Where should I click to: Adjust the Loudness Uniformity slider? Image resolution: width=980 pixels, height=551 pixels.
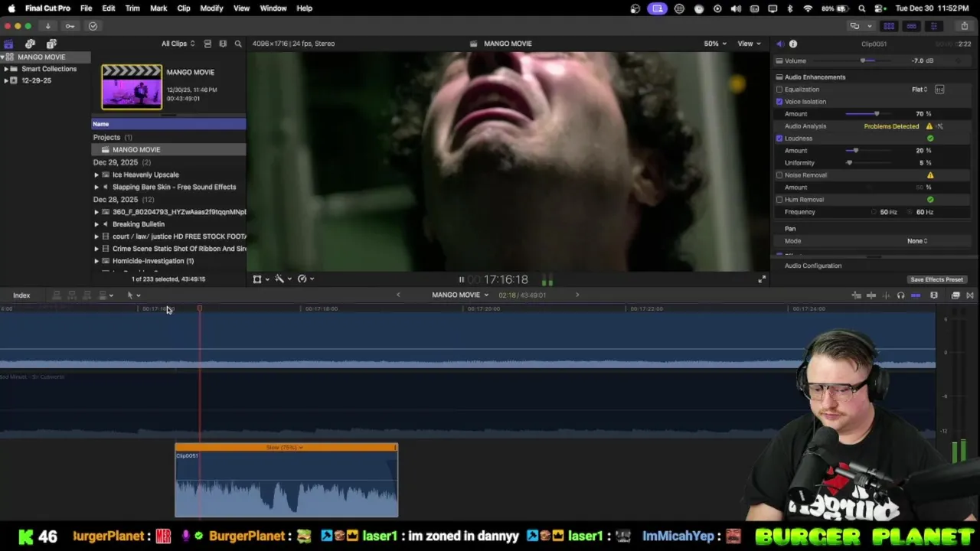[x=849, y=163]
